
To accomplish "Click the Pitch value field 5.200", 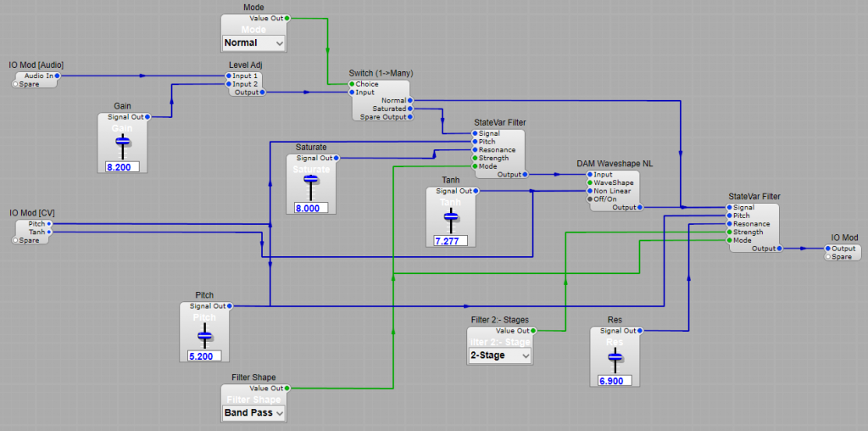I will 203,356.
